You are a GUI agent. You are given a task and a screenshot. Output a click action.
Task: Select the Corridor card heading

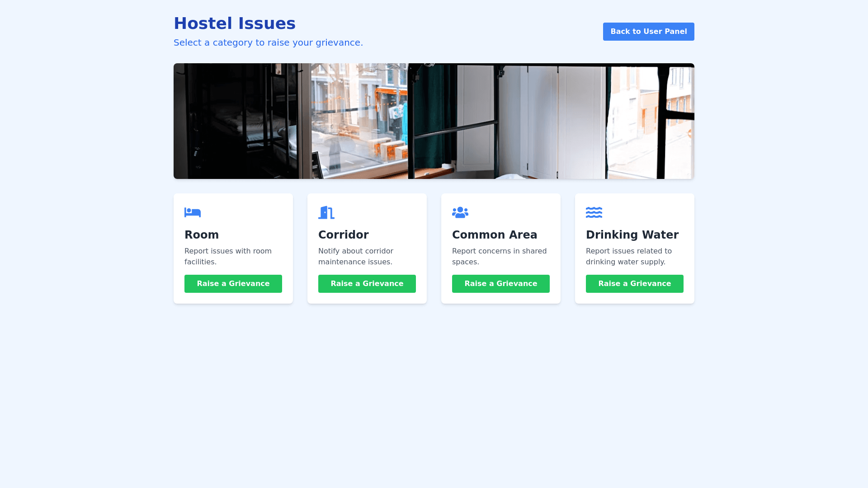344,235
